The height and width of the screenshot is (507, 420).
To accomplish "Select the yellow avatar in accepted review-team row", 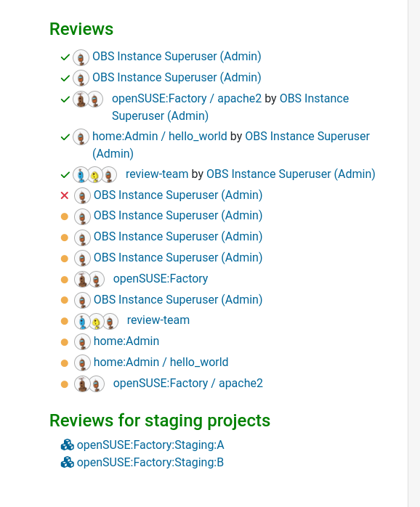I will coord(94,175).
